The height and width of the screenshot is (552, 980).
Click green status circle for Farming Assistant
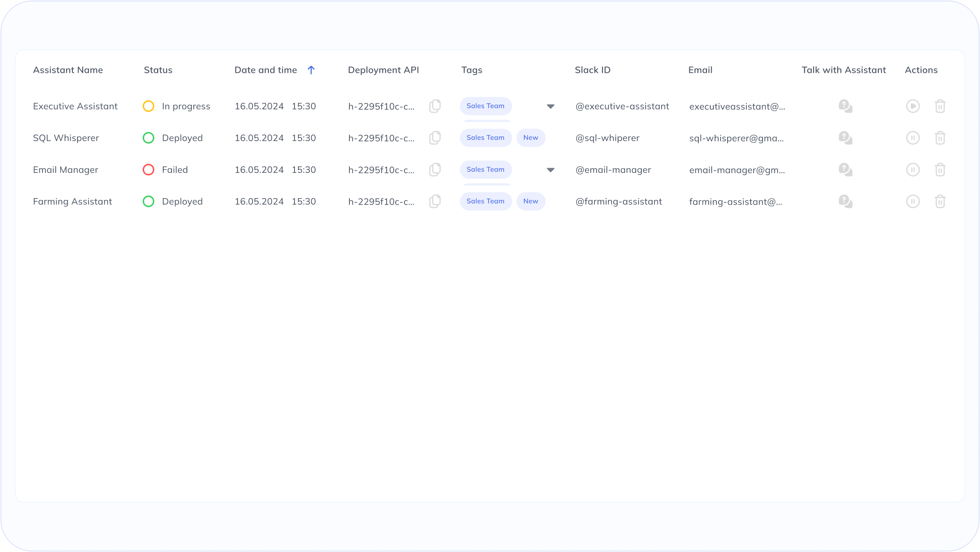tap(148, 201)
